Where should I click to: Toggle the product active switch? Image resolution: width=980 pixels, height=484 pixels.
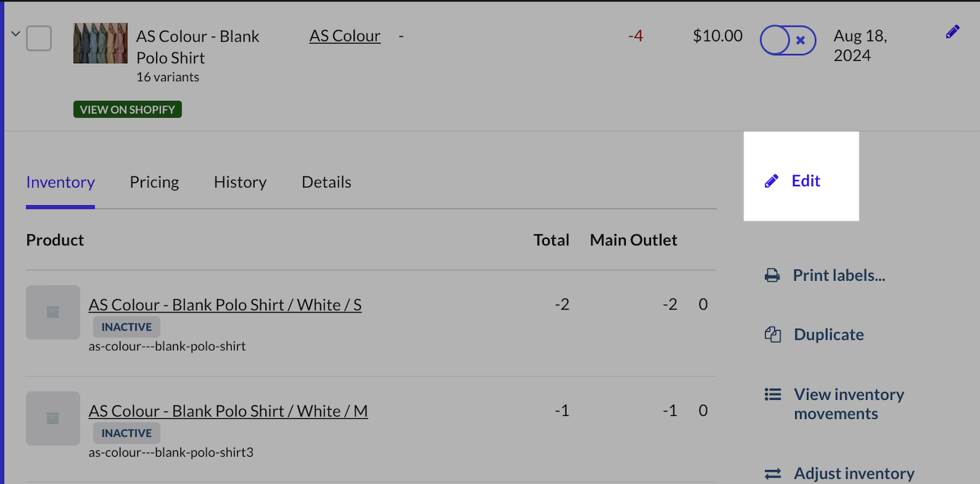pos(787,41)
